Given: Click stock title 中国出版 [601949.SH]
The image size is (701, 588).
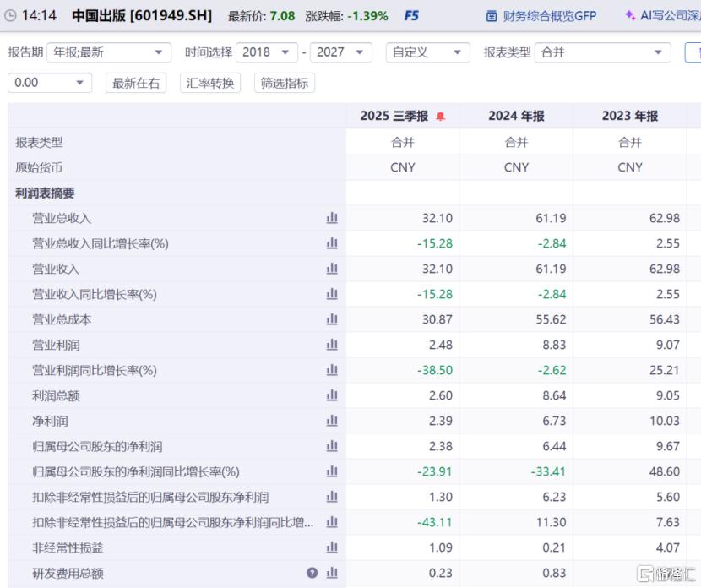Looking at the screenshot, I should click(x=142, y=16).
